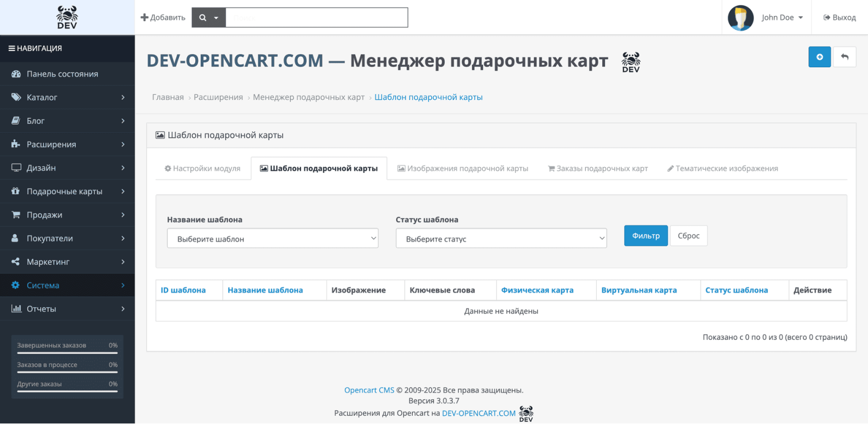Click the Покупатели user icon
The width and height of the screenshot is (868, 424).
[x=15, y=238]
